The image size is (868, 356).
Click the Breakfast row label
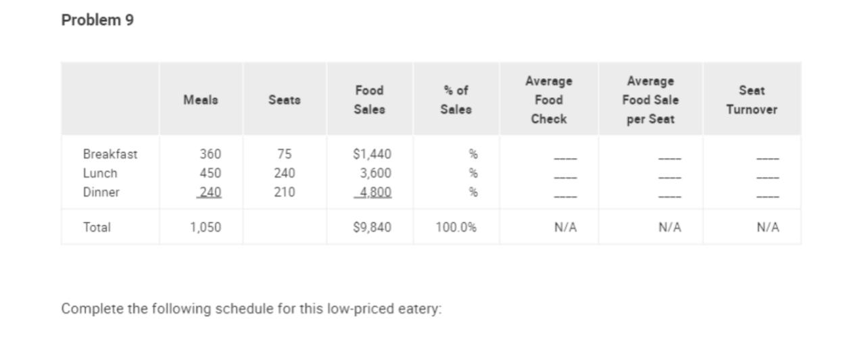[x=110, y=154]
